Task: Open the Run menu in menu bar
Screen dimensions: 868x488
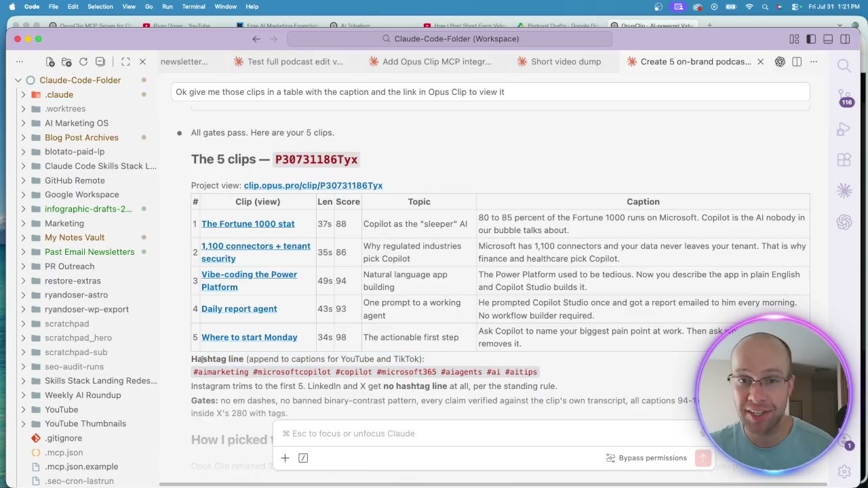Action: click(x=167, y=7)
